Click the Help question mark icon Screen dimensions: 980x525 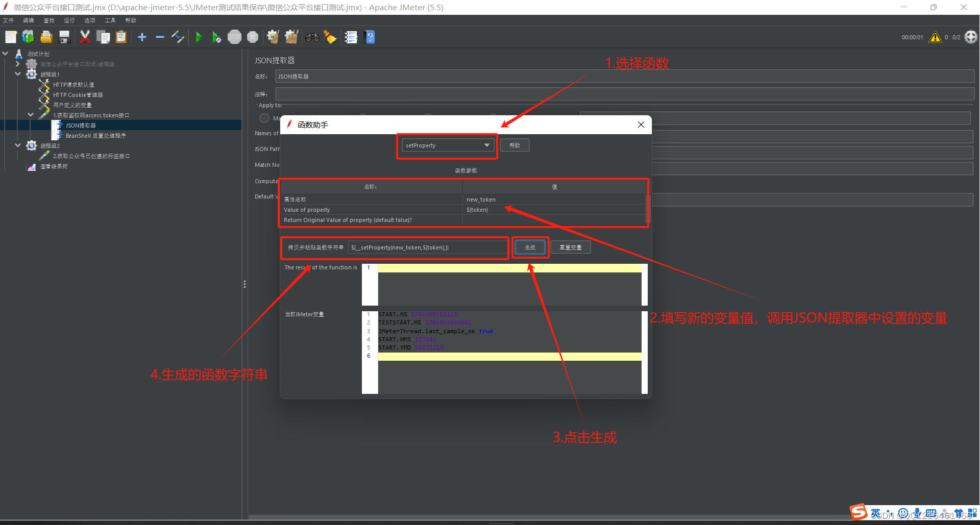[x=370, y=37]
